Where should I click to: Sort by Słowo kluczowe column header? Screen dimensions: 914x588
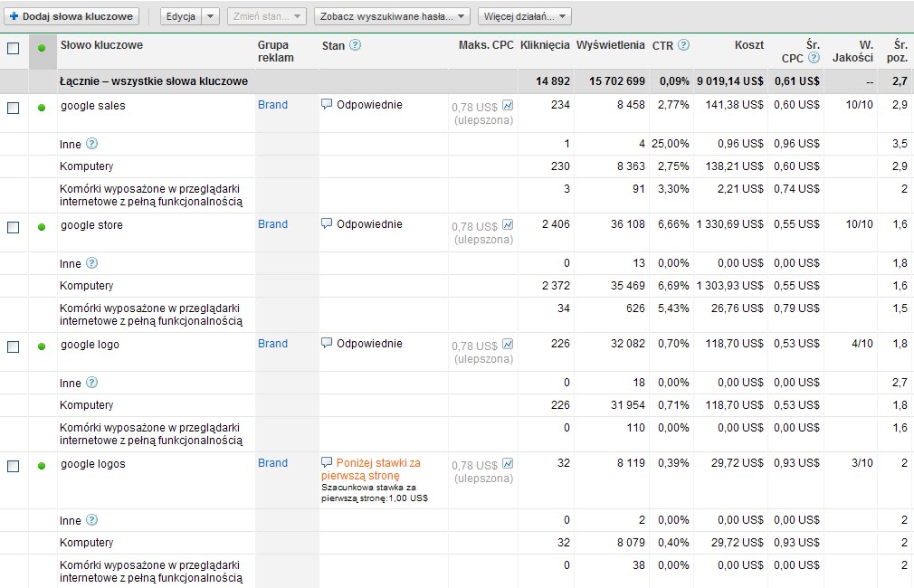(101, 45)
